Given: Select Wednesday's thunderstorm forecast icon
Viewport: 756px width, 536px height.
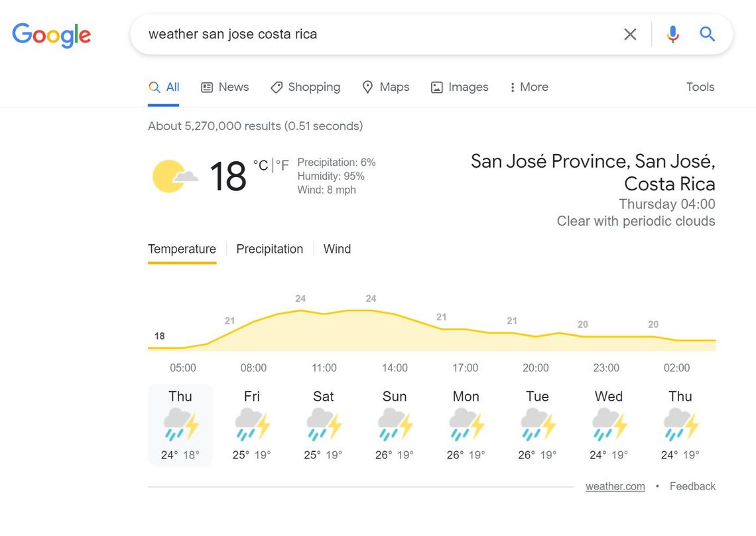Looking at the screenshot, I should pos(609,425).
